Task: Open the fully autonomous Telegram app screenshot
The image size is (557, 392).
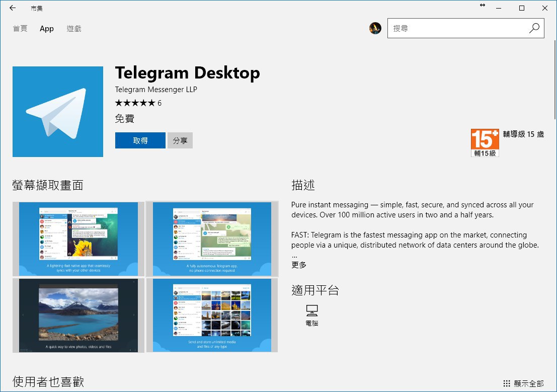Action: 212,239
